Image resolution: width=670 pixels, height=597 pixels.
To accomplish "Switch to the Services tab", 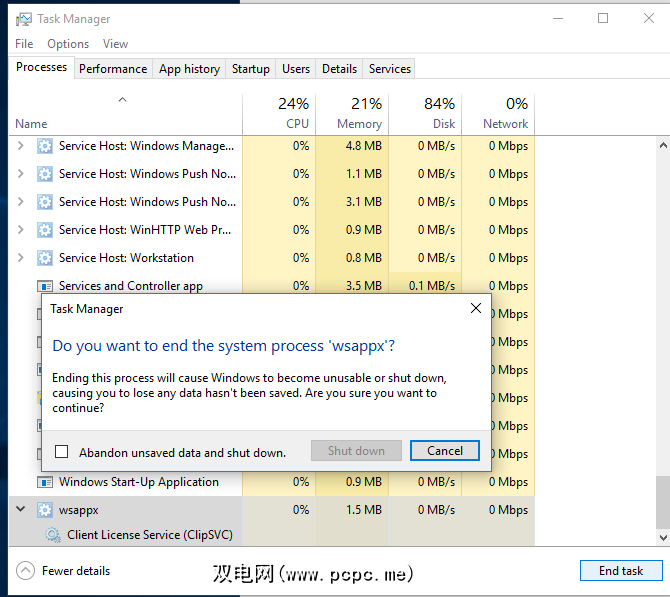I will click(390, 69).
